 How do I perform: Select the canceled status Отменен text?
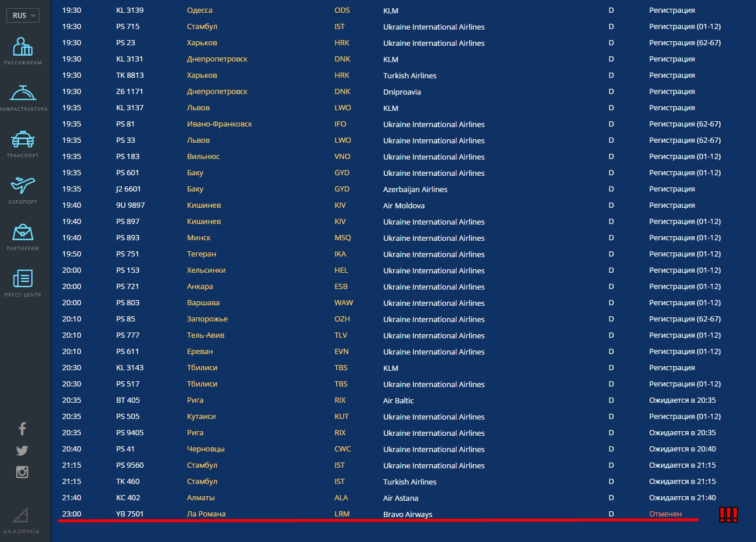click(x=665, y=514)
